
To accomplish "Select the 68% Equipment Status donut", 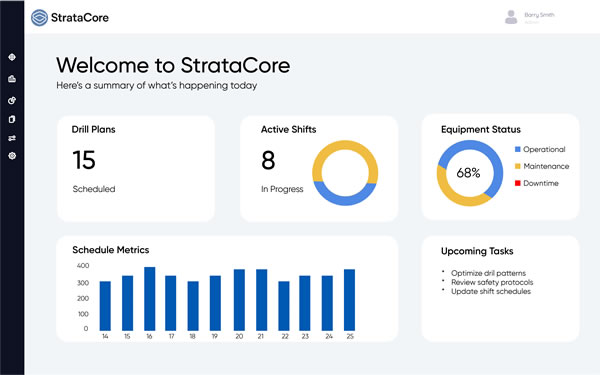I will point(470,173).
